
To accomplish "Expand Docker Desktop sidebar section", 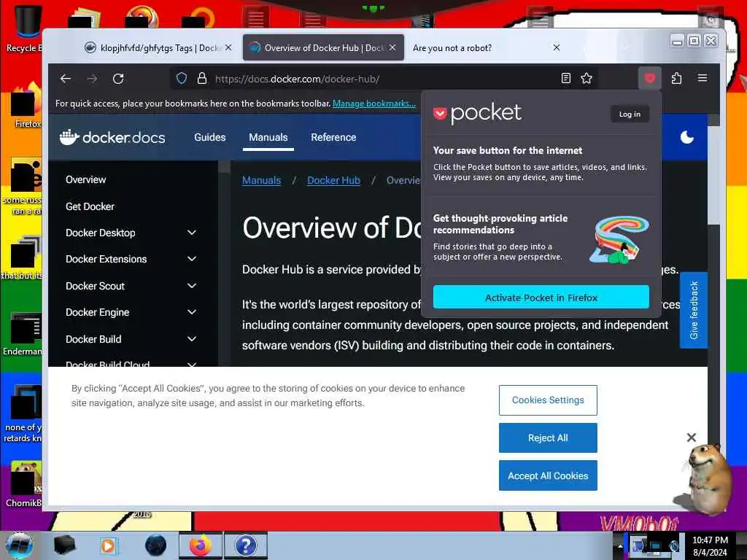I will [x=192, y=233].
